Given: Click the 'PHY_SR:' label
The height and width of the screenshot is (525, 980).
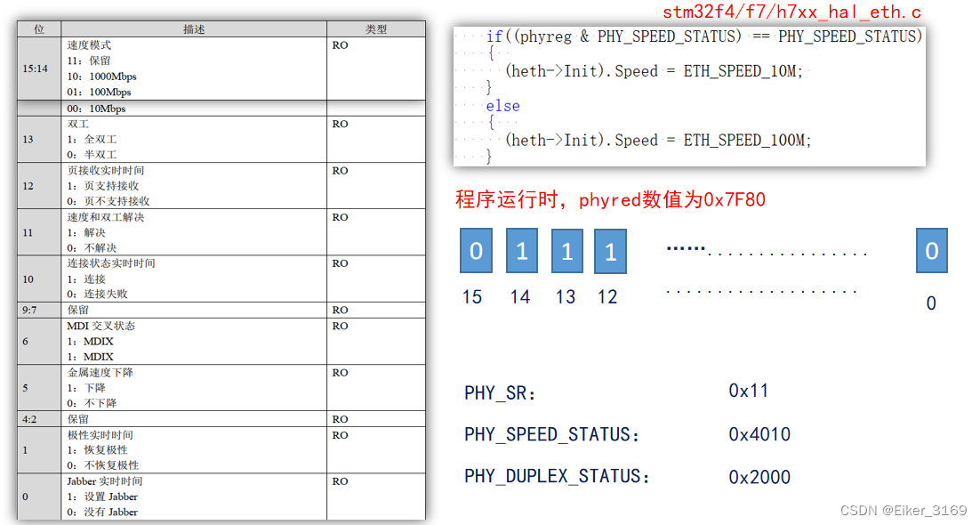Looking at the screenshot, I should (x=500, y=393).
